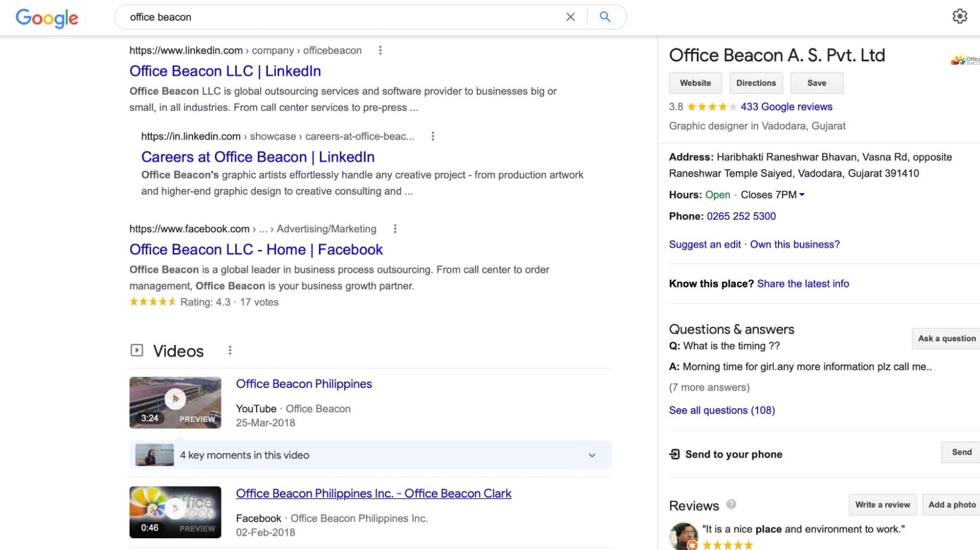980x550 pixels.
Task: Expand the 4 key moments chevron
Action: tap(592, 456)
